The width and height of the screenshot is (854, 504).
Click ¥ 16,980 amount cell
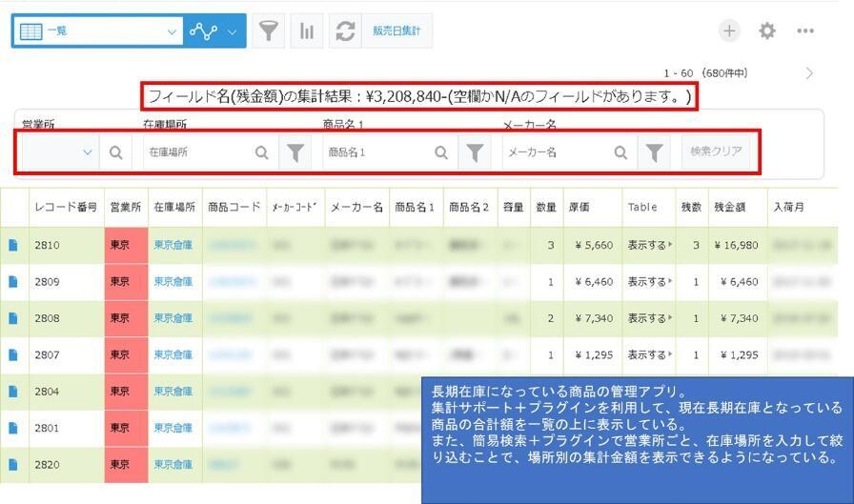(x=738, y=245)
